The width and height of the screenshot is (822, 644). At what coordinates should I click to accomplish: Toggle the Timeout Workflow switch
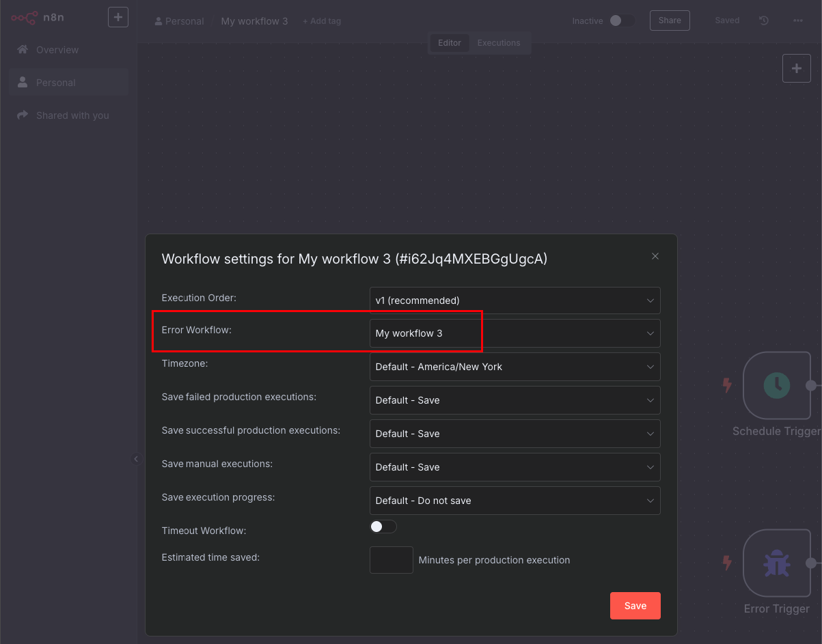[x=383, y=527]
